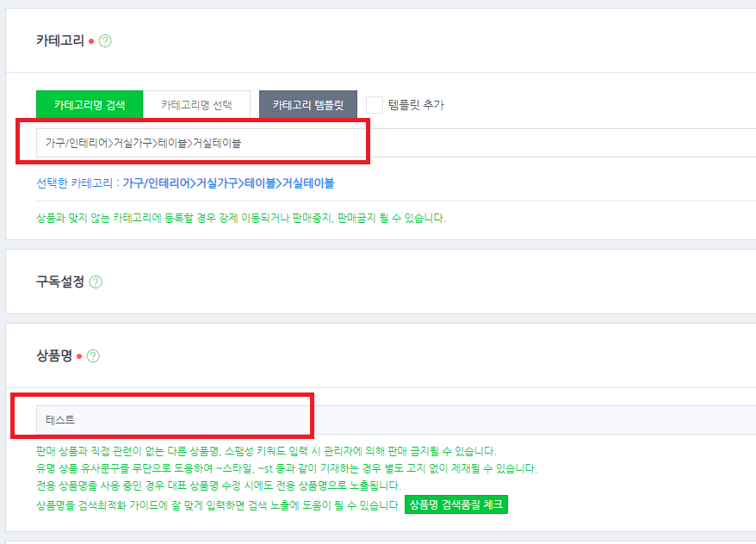The width and height of the screenshot is (756, 544).
Task: Click the 상품명 section title
Action: (x=54, y=356)
